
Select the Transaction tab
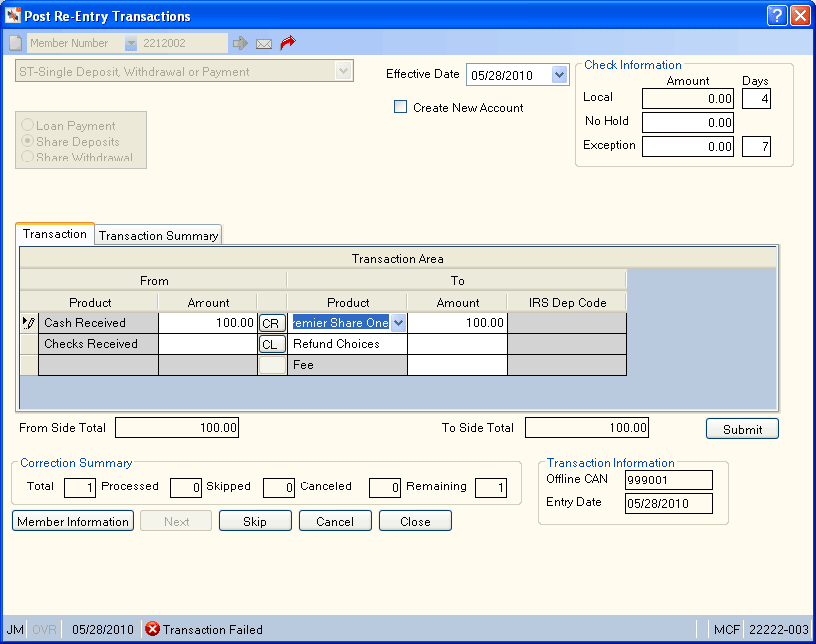[x=55, y=234]
